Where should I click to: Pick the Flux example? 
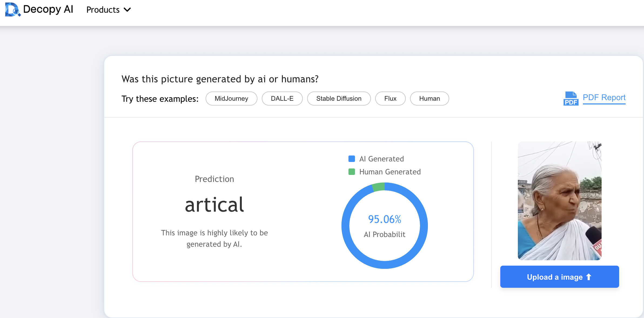tap(390, 99)
